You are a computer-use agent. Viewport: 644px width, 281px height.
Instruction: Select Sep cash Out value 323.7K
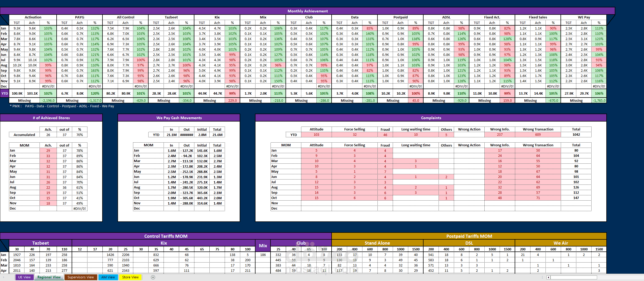click(x=187, y=193)
